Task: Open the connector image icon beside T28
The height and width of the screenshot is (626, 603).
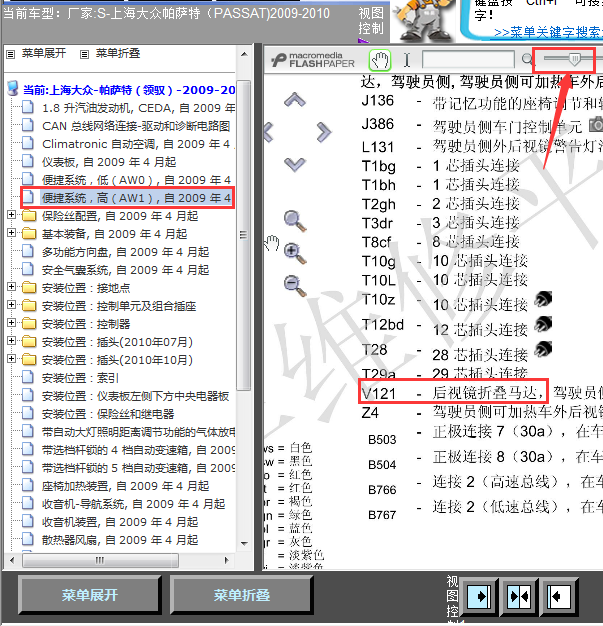Action: coord(543,349)
